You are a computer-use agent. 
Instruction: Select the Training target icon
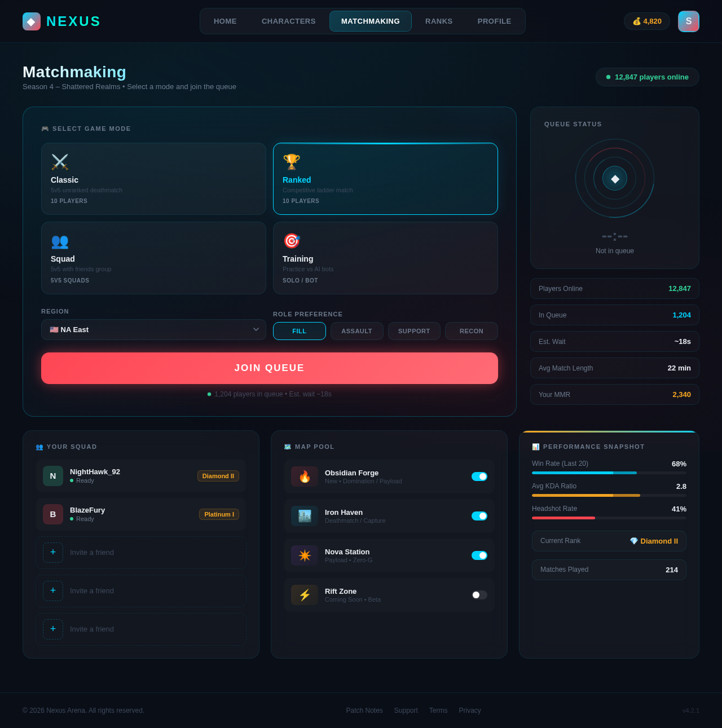click(292, 241)
